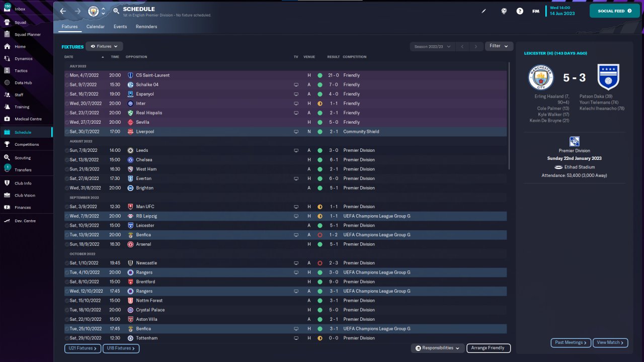
Task: Go to the previous season with left chevron
Action: 462,46
